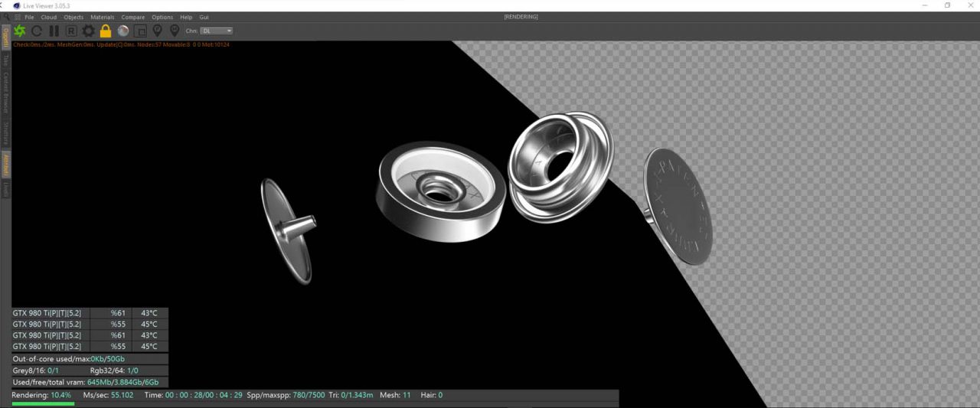980x408 pixels.
Task: Select the material picker pin icon
Action: [x=175, y=31]
